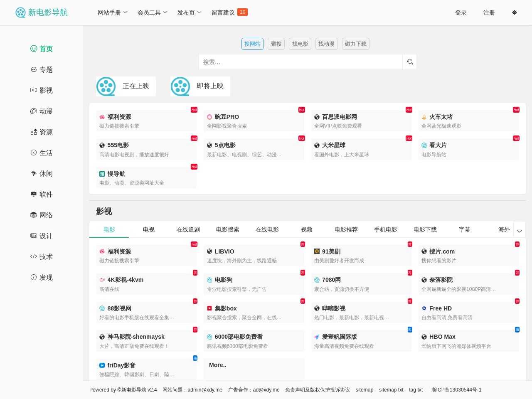Click the 首页 smiley icon in sidebar
This screenshot has height=399, width=532.
click(x=34, y=49)
